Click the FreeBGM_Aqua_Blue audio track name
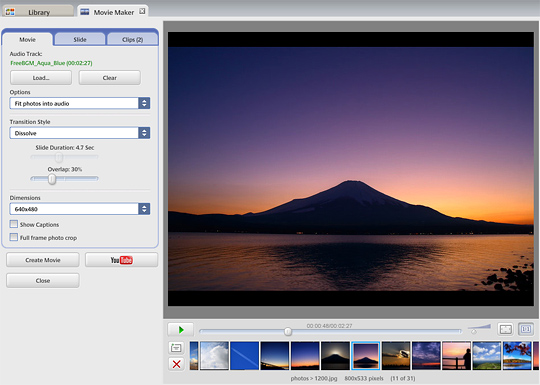This screenshot has height=385, width=540. click(51, 63)
